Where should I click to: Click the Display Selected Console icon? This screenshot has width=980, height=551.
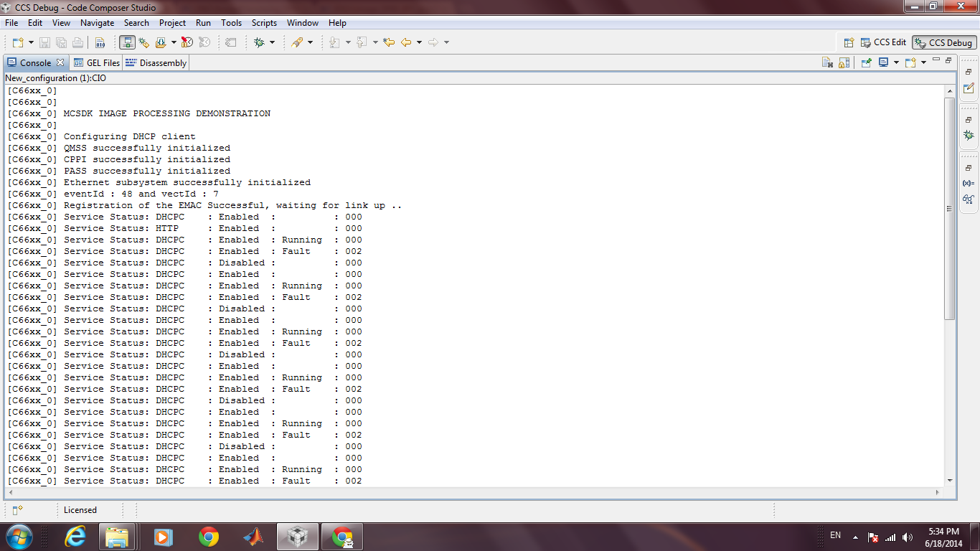click(x=884, y=62)
